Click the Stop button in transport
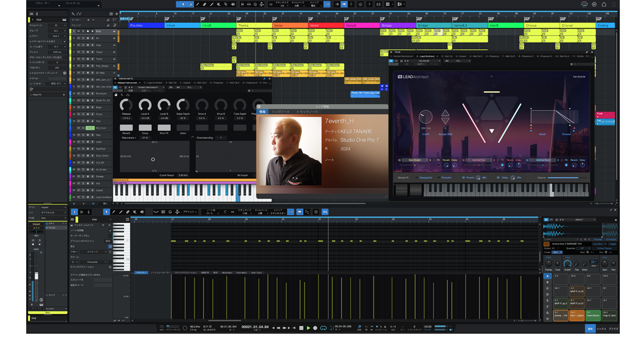This screenshot has width=644, height=363. point(301,328)
